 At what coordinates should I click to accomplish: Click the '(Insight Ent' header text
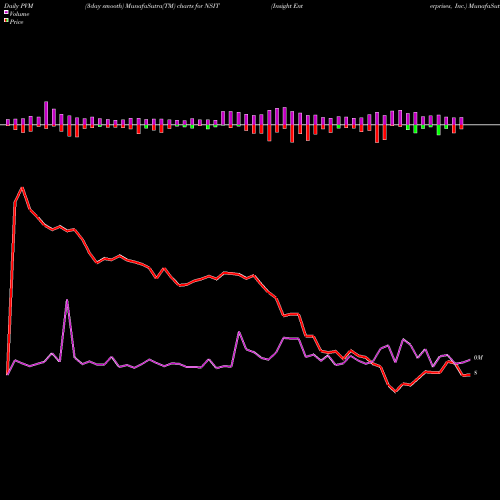tap(287, 6)
